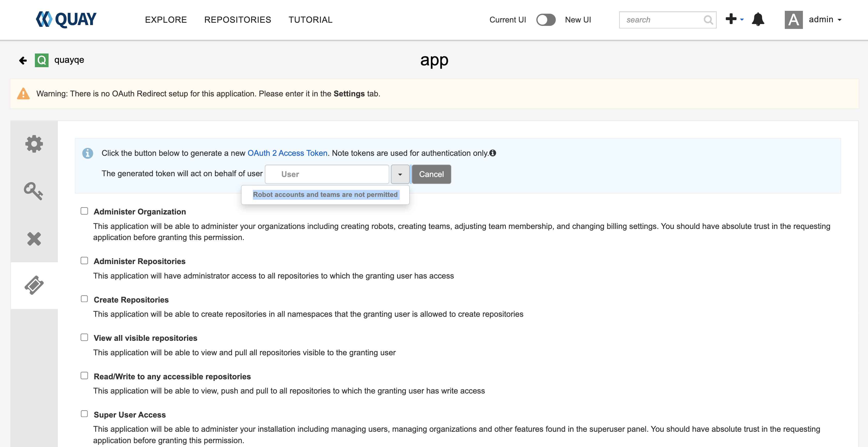Open the plus create-new dropdown
Image resolution: width=868 pixels, height=447 pixels.
734,19
